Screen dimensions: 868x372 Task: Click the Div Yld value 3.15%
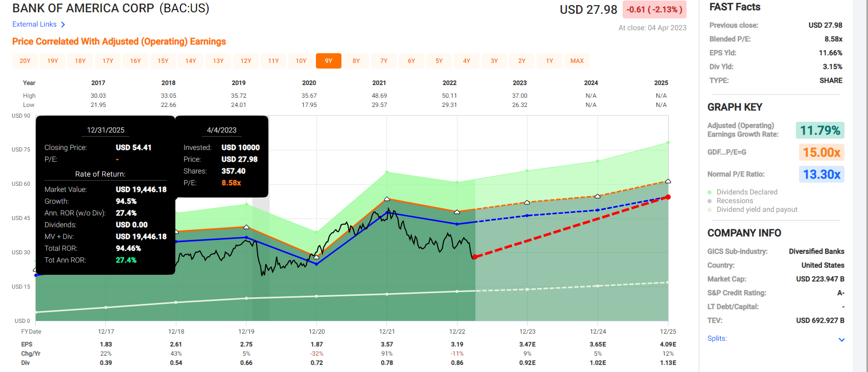pos(833,67)
